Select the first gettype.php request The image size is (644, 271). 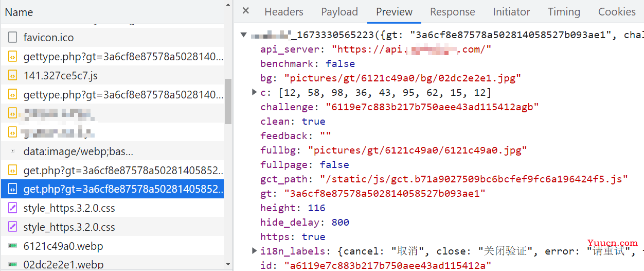pyautogui.click(x=123, y=57)
